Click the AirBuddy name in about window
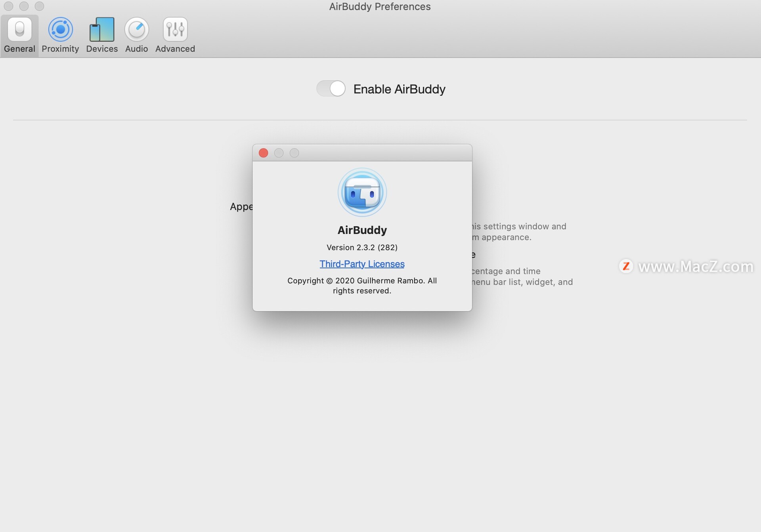 click(362, 230)
